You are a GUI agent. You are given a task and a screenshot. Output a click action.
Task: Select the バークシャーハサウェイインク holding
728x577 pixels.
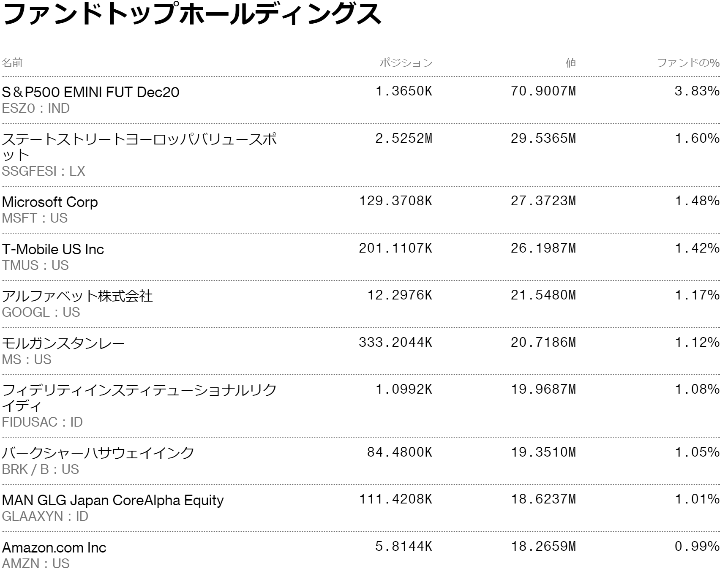[98, 453]
